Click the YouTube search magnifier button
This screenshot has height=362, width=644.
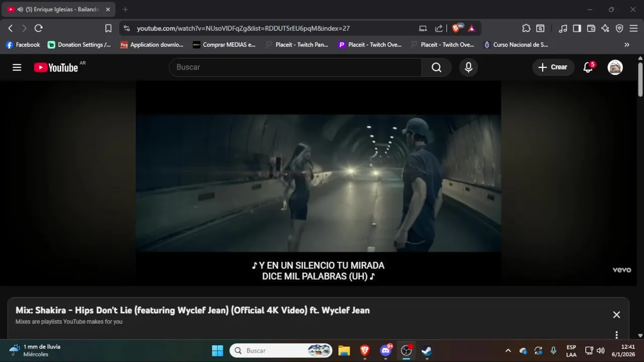click(x=436, y=67)
